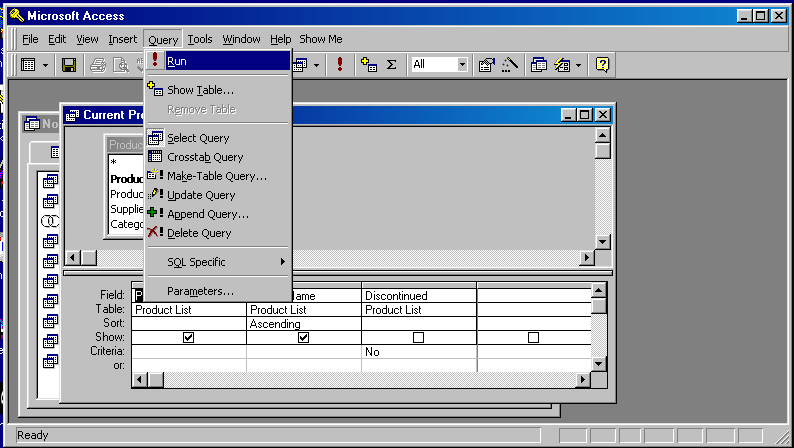Select Delete Query menu entry
Screen dimensions: 794x448
pos(218,233)
